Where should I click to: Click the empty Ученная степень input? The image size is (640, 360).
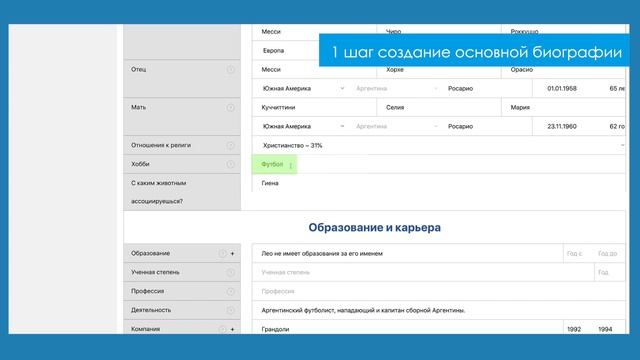point(423,273)
